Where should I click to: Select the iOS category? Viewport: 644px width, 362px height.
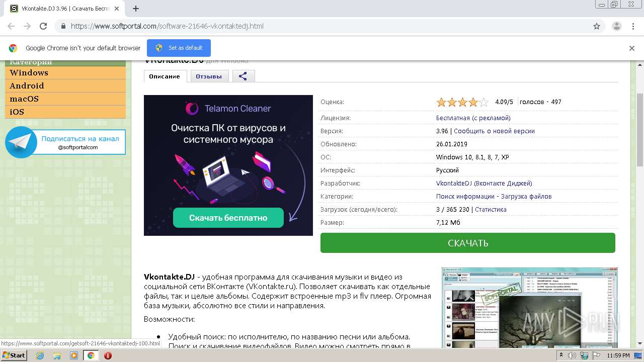pos(65,112)
